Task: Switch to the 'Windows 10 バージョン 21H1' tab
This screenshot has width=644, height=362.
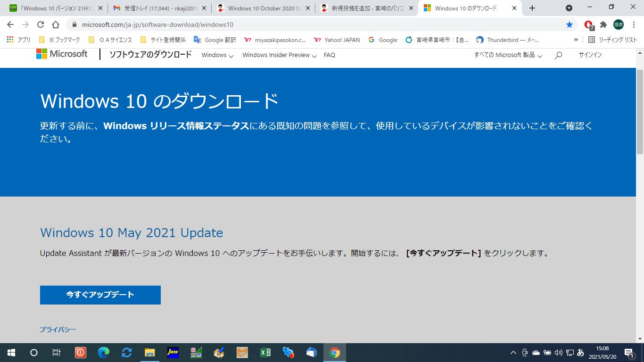Action: pyautogui.click(x=55, y=8)
